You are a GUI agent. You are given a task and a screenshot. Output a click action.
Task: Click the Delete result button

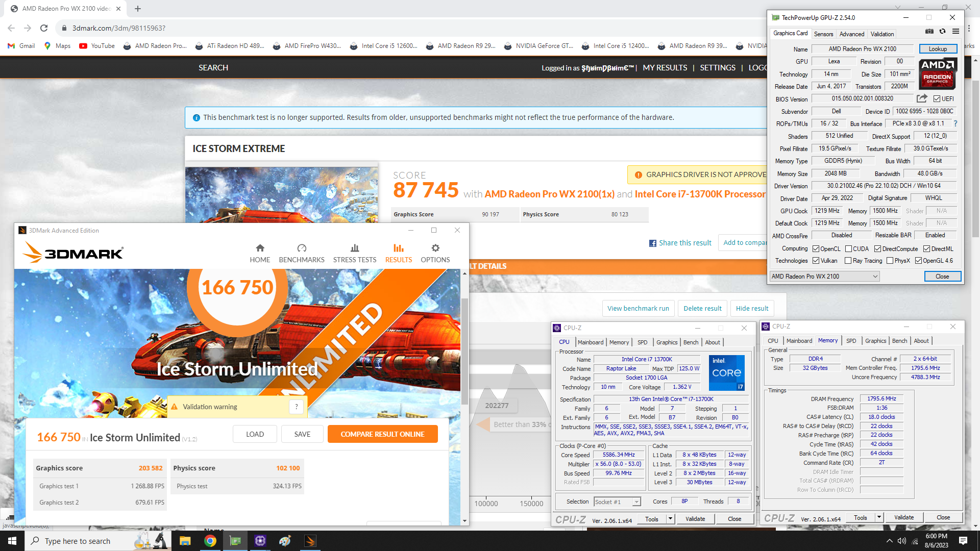[x=702, y=308]
